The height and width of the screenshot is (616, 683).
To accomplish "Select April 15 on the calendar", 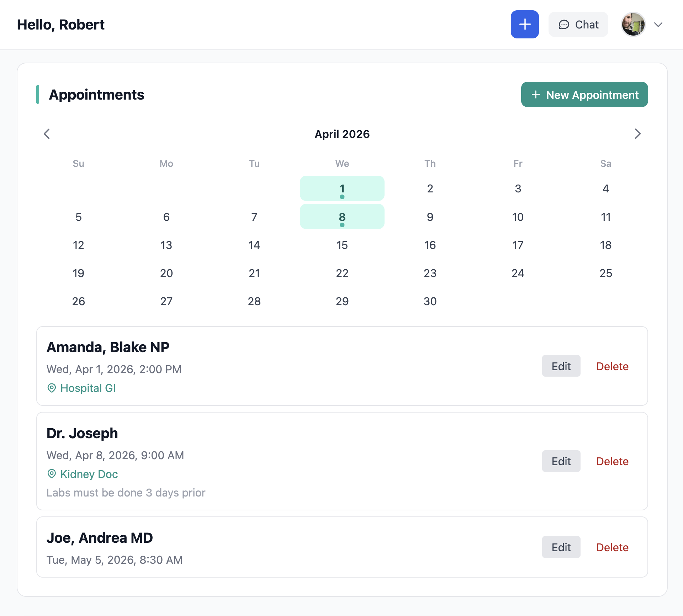I will point(342,245).
